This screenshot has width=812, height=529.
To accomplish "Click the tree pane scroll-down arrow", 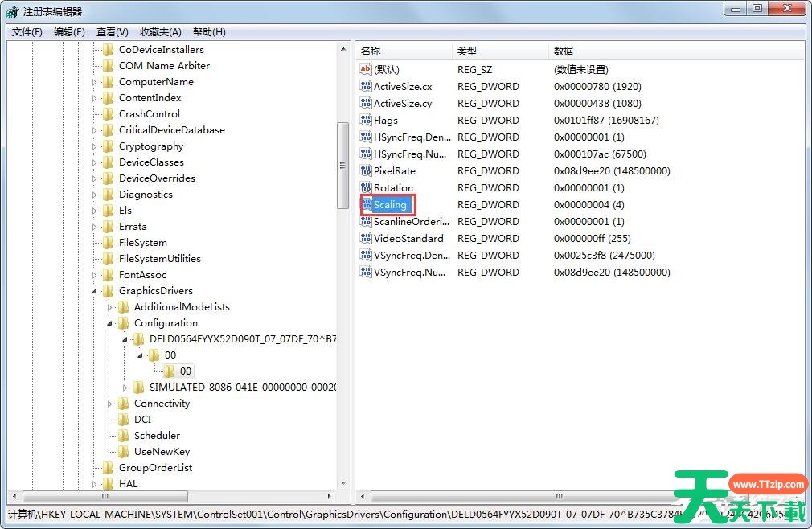I will (x=342, y=483).
